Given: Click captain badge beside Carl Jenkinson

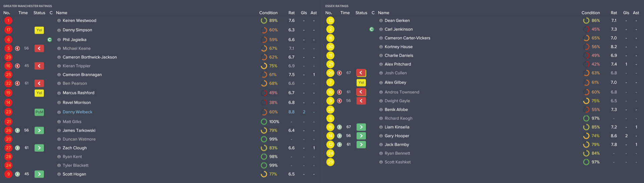Looking at the screenshot, I should 372,29.
